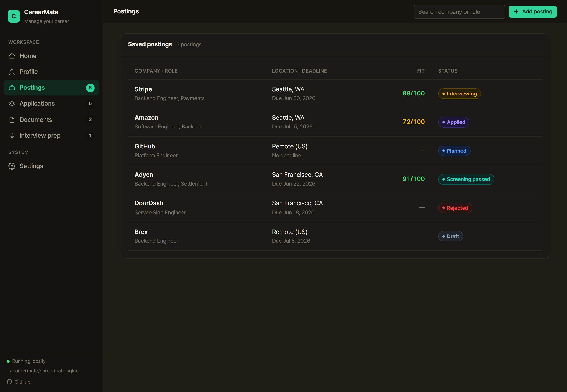
Task: Click the Interview prep microphone icon
Action: click(12, 136)
